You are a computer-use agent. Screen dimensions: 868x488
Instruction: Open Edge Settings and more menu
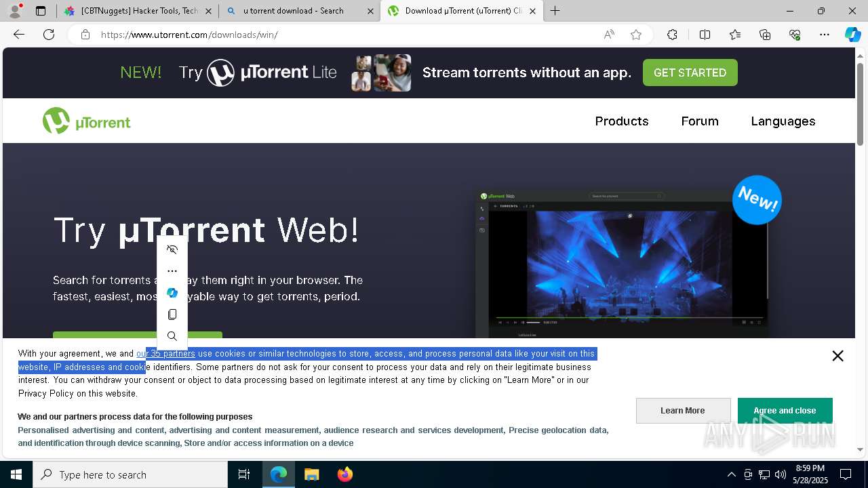pos(825,35)
